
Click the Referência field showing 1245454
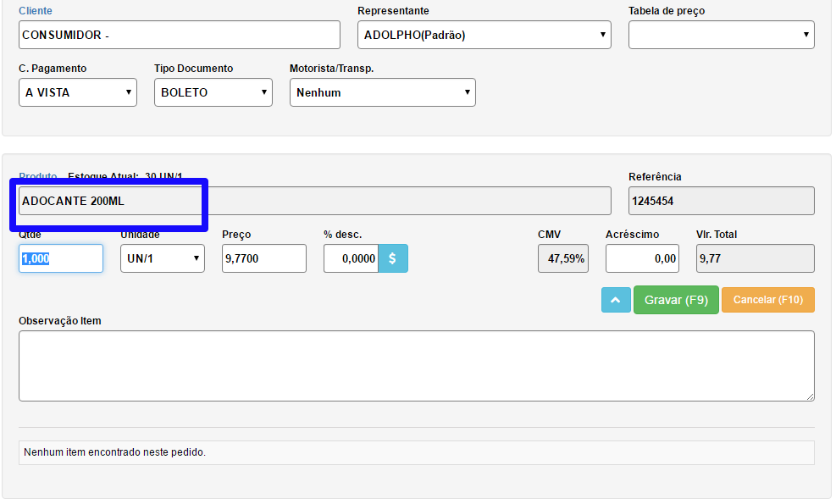coord(721,201)
